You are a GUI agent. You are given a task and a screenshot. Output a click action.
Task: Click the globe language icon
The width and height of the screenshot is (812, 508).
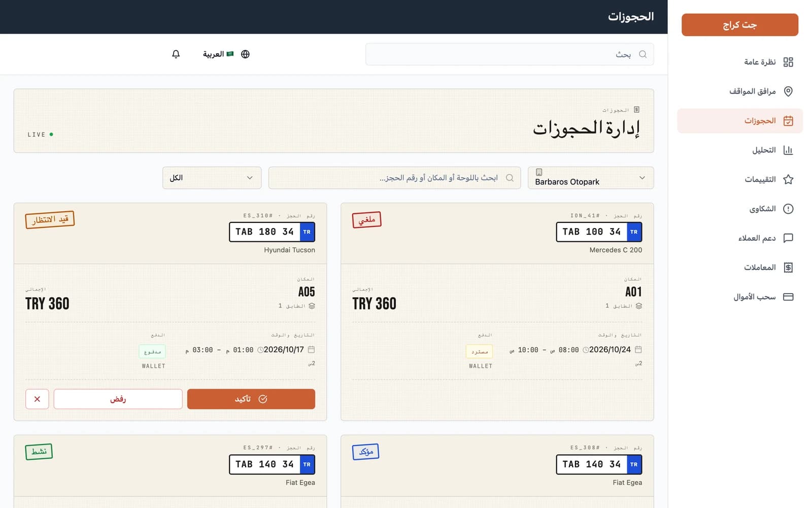pos(245,54)
